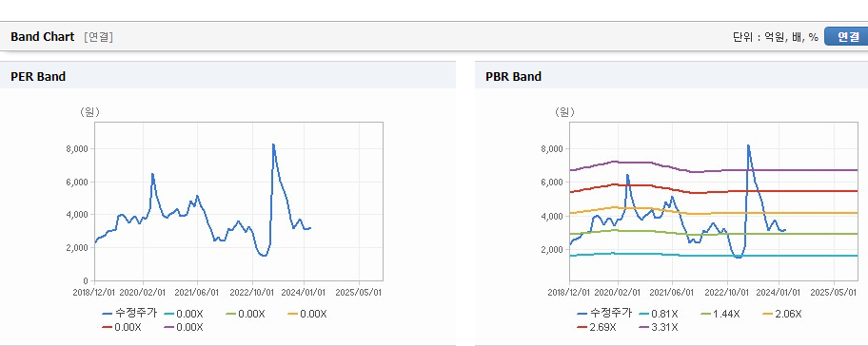This screenshot has height=346, width=868.
Task: Click the PER Band panel title
Action: [38, 77]
